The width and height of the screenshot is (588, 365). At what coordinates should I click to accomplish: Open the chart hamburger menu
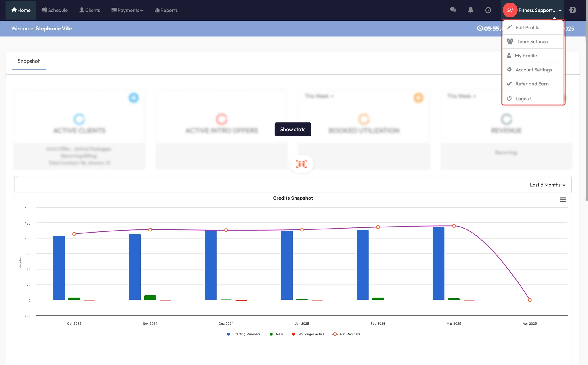[562, 200]
